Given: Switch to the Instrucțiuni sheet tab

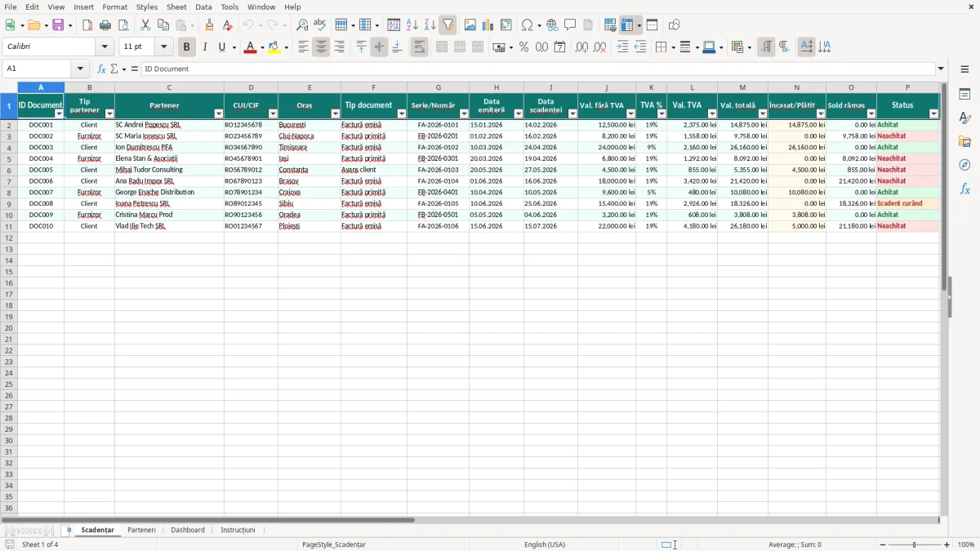Looking at the screenshot, I should [x=238, y=530].
